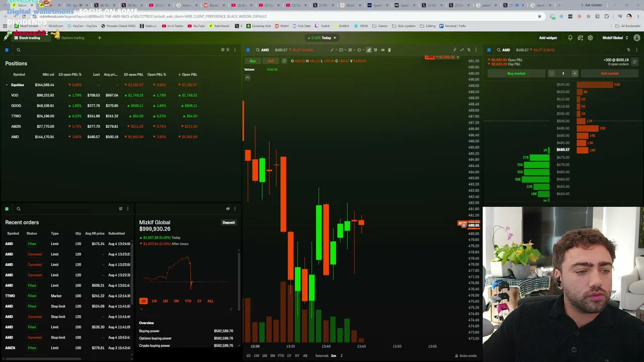Open search in the Positions widget
The image size is (644, 362).
pyautogui.click(x=18, y=50)
